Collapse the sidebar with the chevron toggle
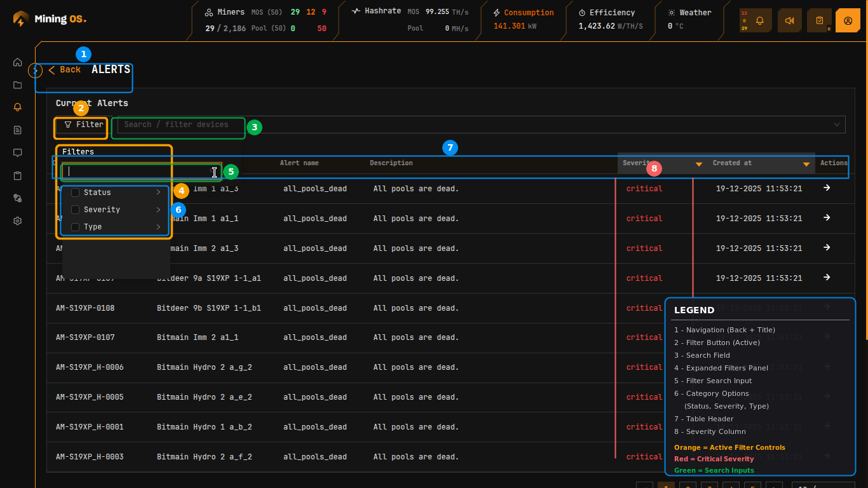This screenshot has height=488, width=868. pos(35,70)
